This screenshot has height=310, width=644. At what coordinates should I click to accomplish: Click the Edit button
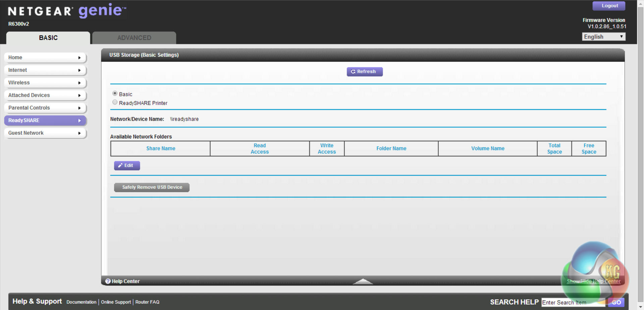127,166
